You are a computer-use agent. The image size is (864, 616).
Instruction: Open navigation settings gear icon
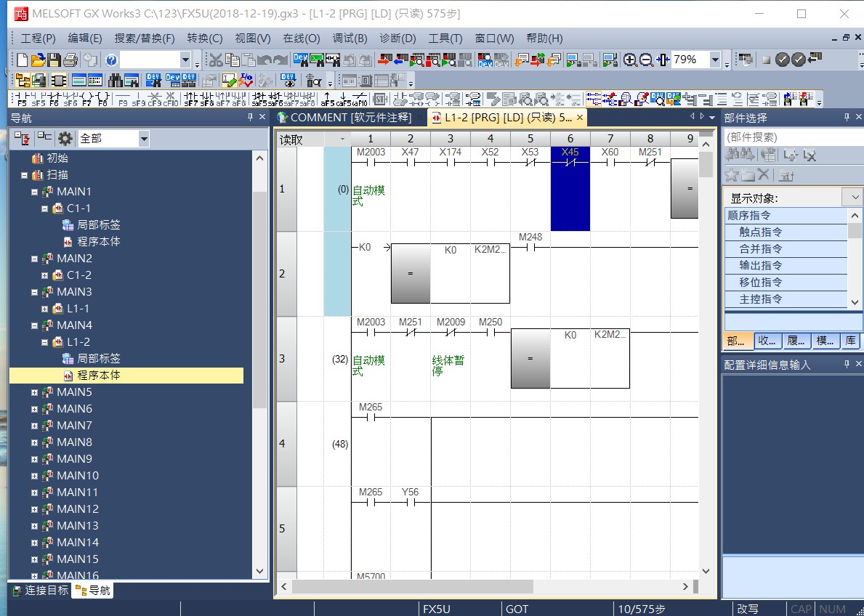point(65,139)
